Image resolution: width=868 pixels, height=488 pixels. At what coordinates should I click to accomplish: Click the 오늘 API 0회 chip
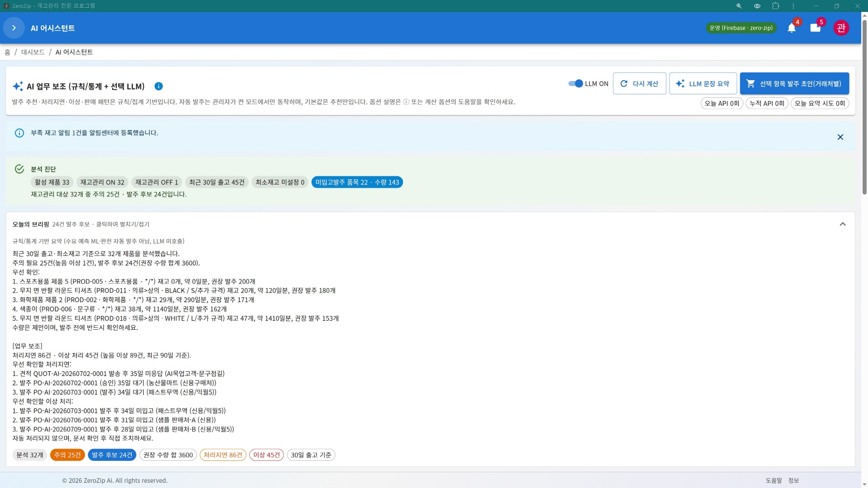coord(722,103)
